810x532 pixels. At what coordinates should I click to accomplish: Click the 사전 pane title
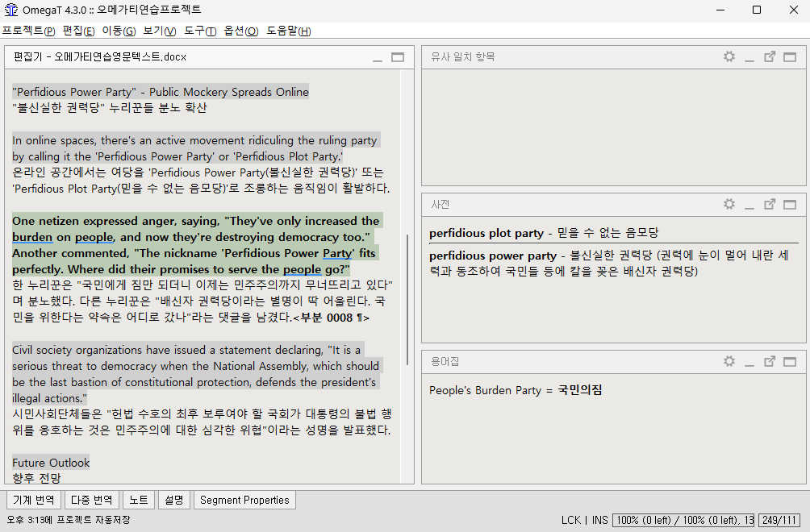pyautogui.click(x=440, y=205)
